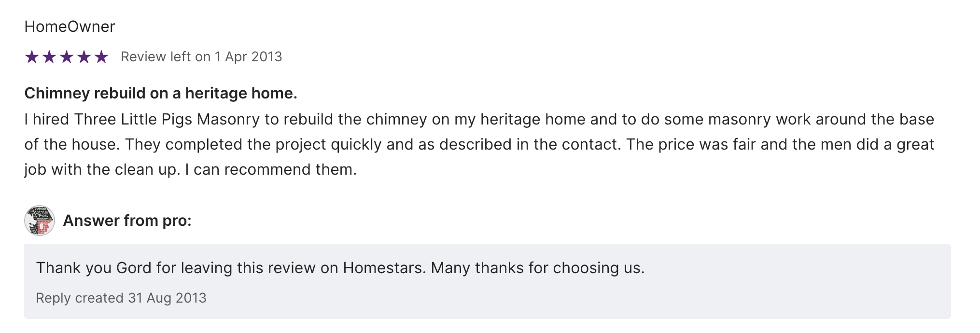This screenshot has height=333, width=980.
Task: Click the "I can recommend them." sentence
Action: tap(270, 169)
